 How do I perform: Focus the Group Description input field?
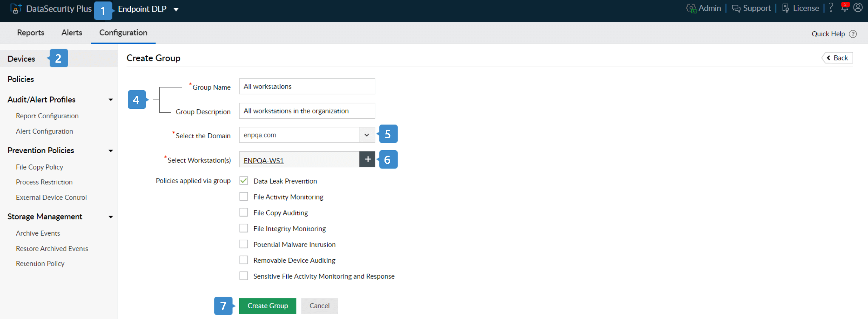tap(307, 111)
